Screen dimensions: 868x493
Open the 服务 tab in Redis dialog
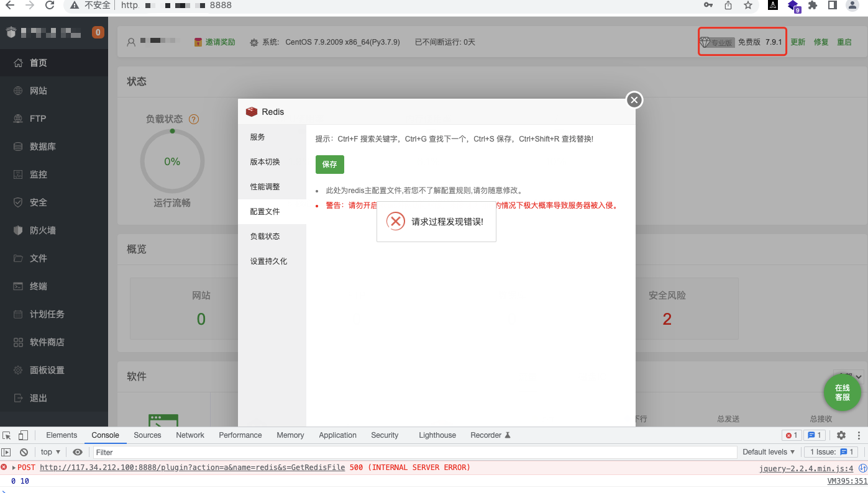click(272, 137)
